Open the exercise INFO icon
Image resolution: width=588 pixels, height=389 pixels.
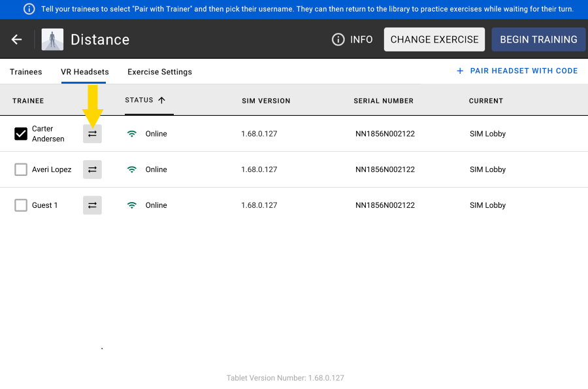coord(338,39)
